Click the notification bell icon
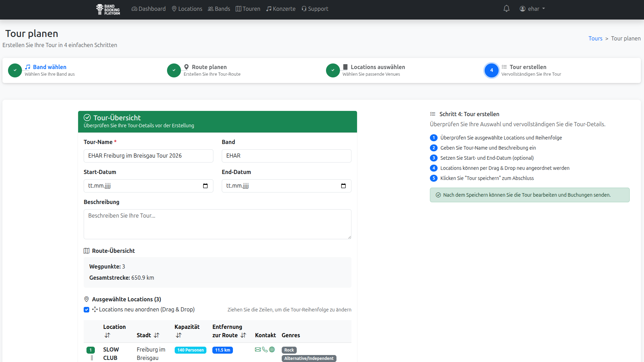 506,9
